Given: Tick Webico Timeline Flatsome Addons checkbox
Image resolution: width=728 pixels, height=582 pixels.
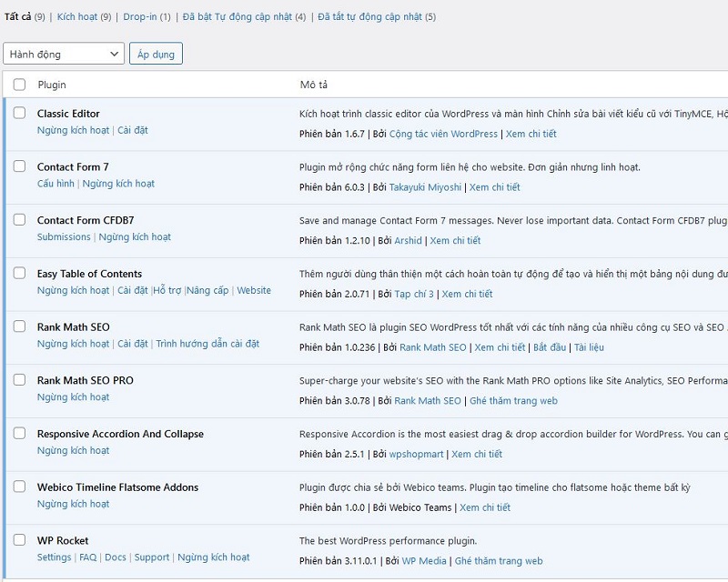Looking at the screenshot, I should coord(19,487).
